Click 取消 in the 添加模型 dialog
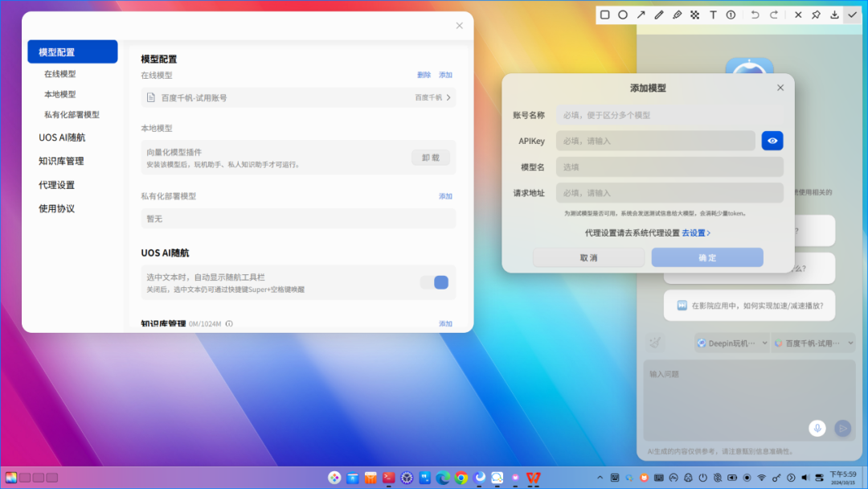The image size is (868, 489). (x=589, y=257)
